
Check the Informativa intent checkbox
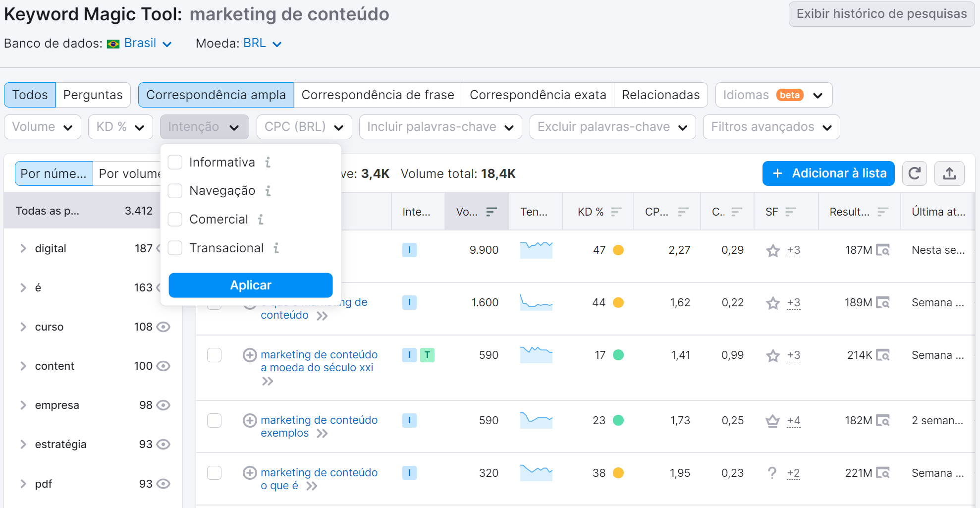(175, 162)
